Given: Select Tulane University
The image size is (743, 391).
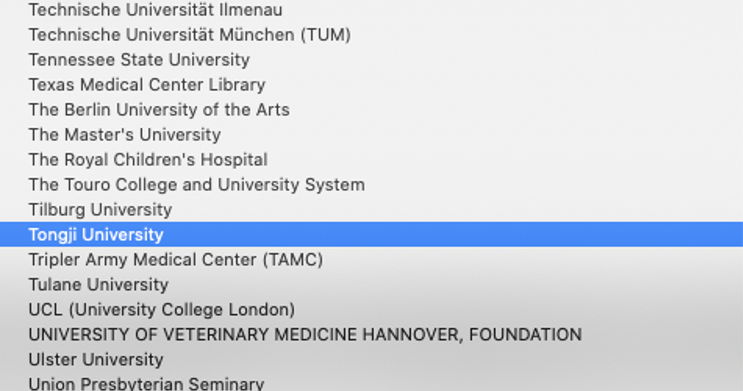Looking at the screenshot, I should pyautogui.click(x=372, y=285).
